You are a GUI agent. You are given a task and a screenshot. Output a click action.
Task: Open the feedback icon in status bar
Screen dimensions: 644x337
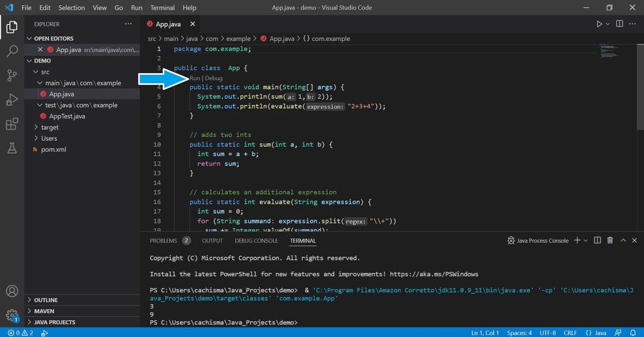coord(618,332)
